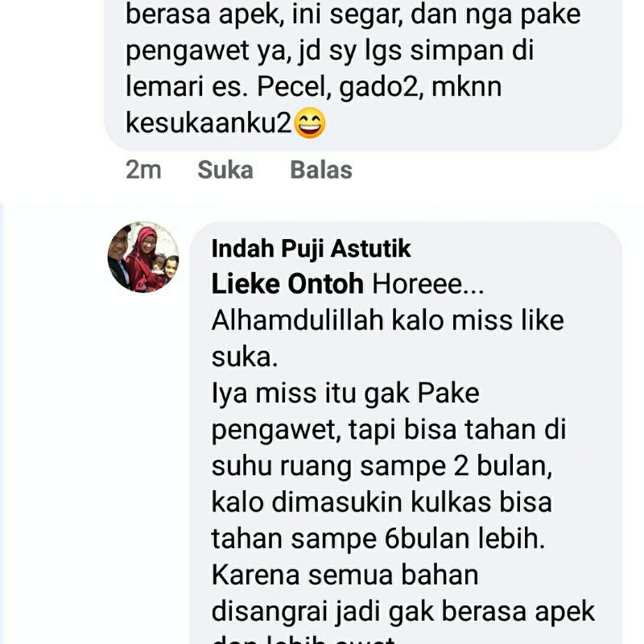
Task: Select the word kesukaanku2 in first comment
Action: [x=208, y=123]
